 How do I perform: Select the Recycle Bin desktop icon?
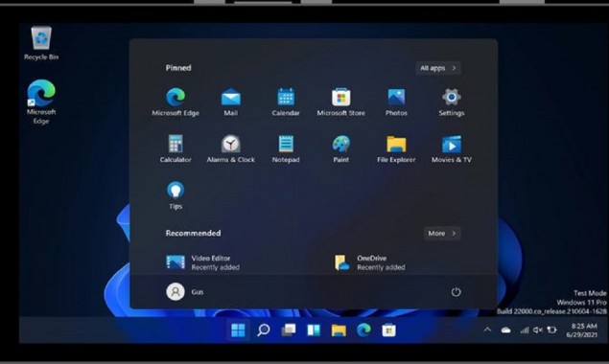[x=41, y=43]
